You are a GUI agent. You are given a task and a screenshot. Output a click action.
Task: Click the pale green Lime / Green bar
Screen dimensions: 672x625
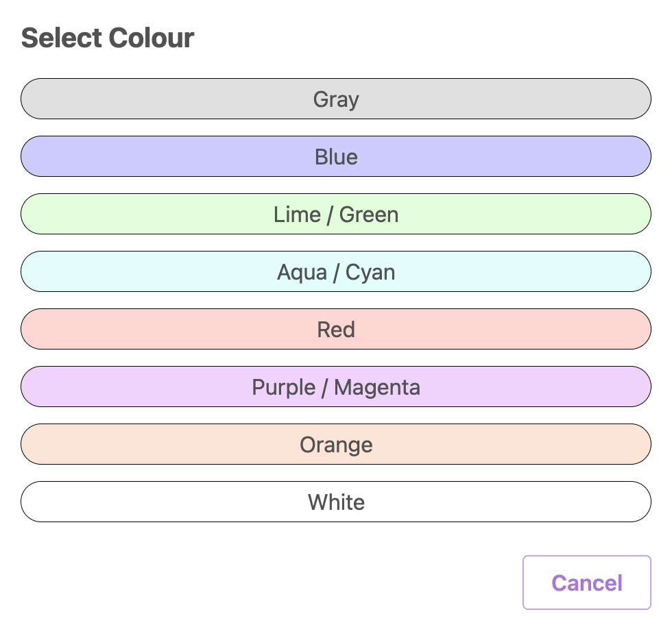point(336,215)
